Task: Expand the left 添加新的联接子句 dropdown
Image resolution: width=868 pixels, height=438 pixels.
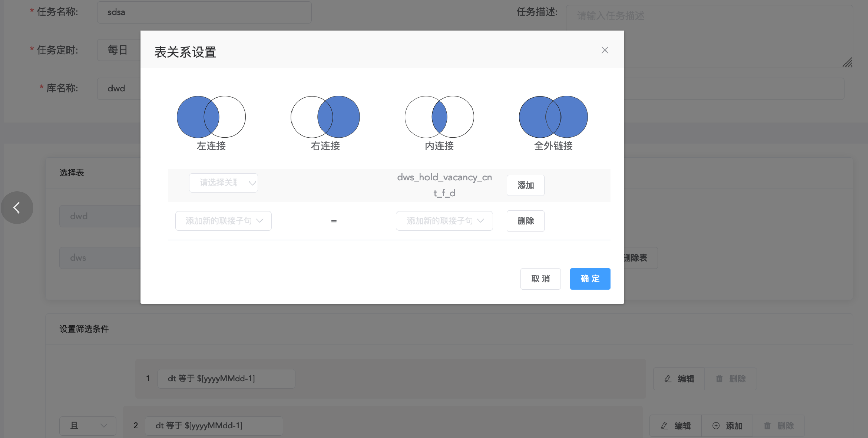Action: [223, 221]
